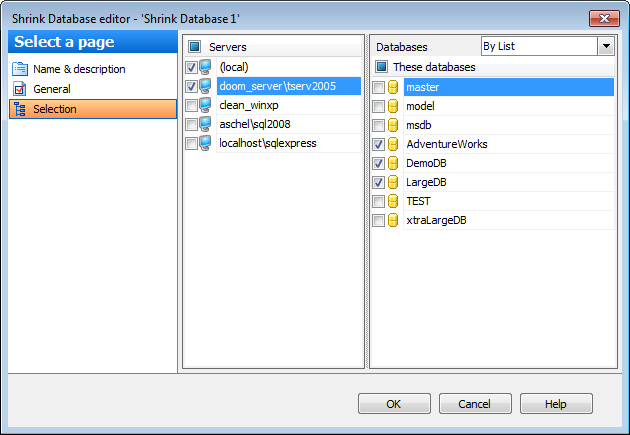Click the LargeDB database cylinder icon
Image resolution: width=630 pixels, height=435 pixels.
(x=393, y=182)
